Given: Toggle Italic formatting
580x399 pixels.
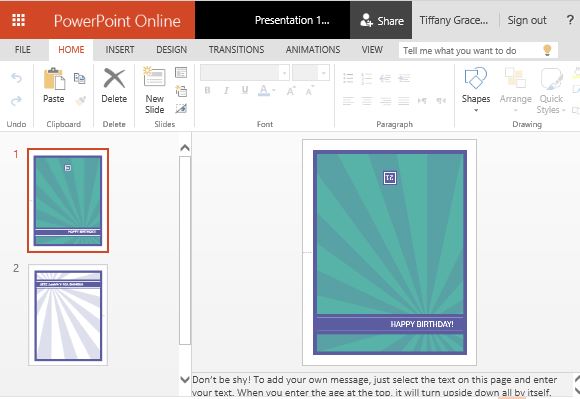Looking at the screenshot, I should point(226,90).
